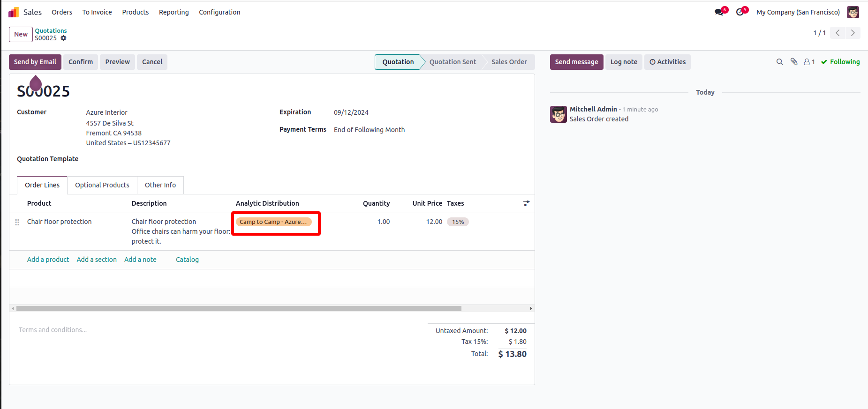Click the Chair floor protection product cell
The width and height of the screenshot is (868, 409).
coord(60,222)
